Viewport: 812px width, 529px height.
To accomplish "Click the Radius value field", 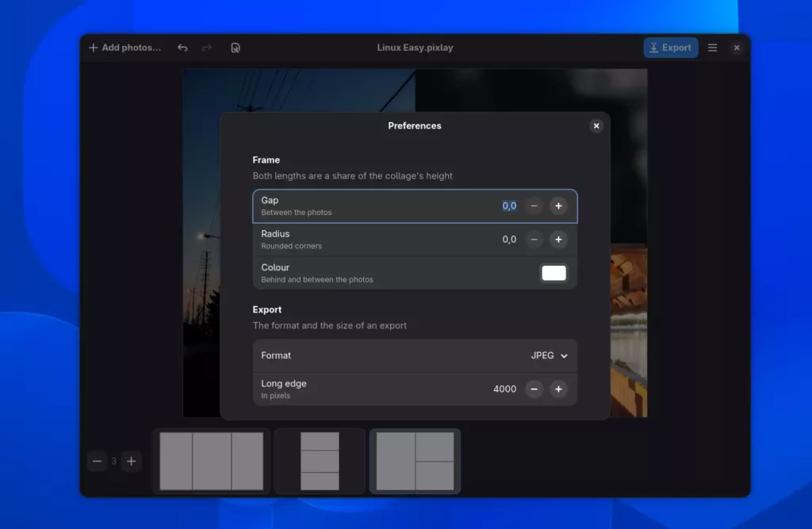I will [x=509, y=240].
